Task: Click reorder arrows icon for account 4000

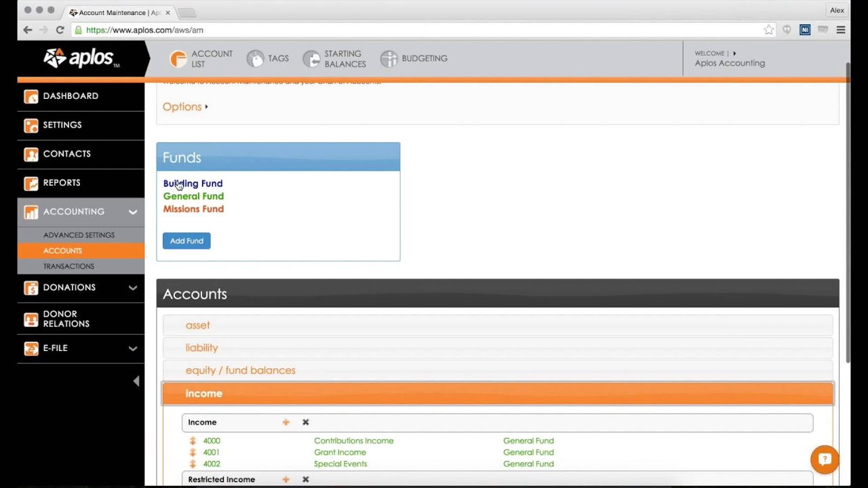Action: [193, 441]
